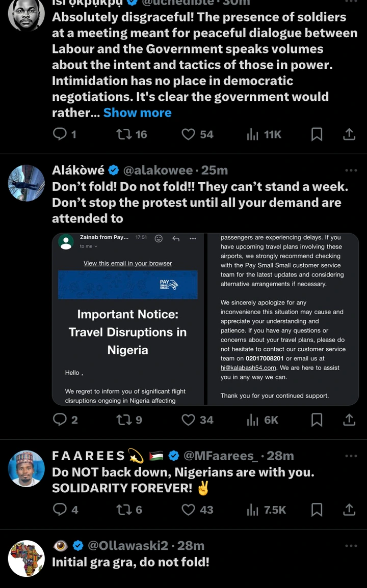Bookmark Alákòwé's tweet
The height and width of the screenshot is (588, 367).
tap(317, 420)
